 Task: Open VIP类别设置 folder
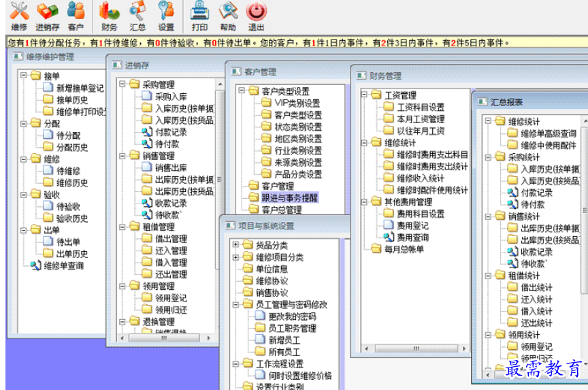291,103
